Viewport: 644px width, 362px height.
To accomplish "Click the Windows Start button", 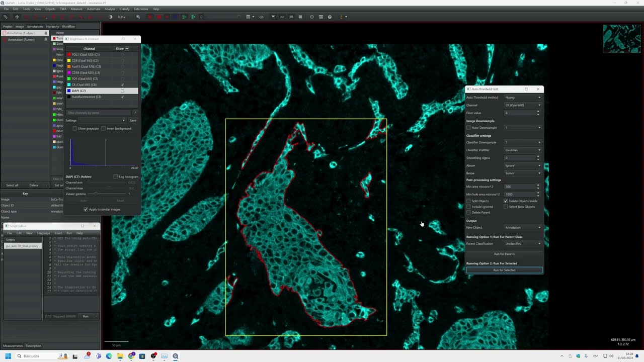I will (x=8, y=356).
